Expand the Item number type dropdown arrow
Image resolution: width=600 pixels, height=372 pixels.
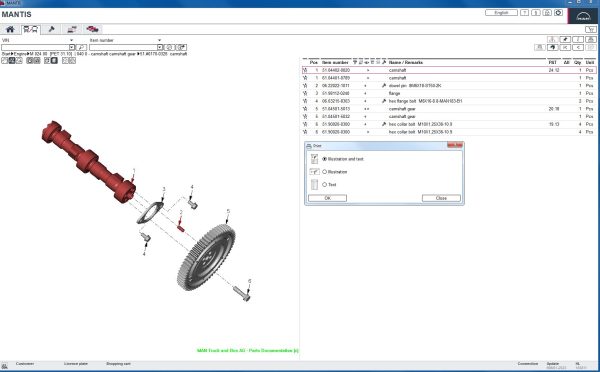[x=159, y=40]
